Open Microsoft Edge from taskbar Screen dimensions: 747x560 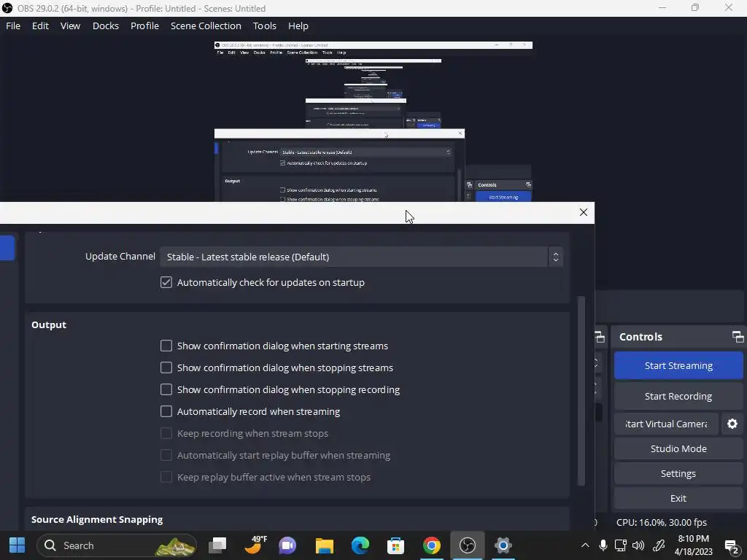pyautogui.click(x=360, y=545)
